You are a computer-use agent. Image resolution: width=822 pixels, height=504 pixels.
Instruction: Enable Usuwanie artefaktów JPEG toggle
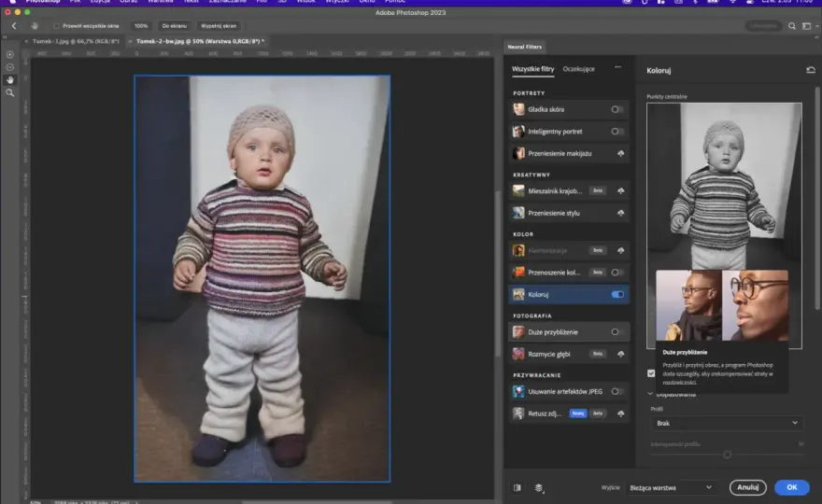pyautogui.click(x=617, y=391)
